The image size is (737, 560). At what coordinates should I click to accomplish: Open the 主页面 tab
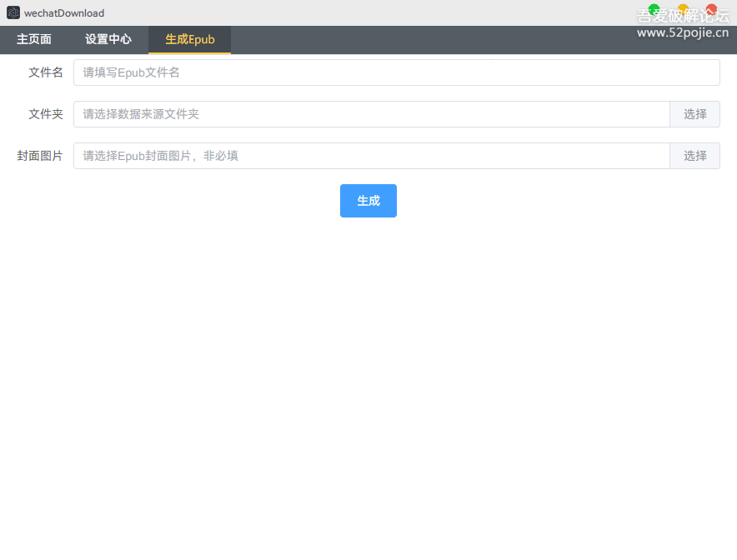tap(34, 39)
